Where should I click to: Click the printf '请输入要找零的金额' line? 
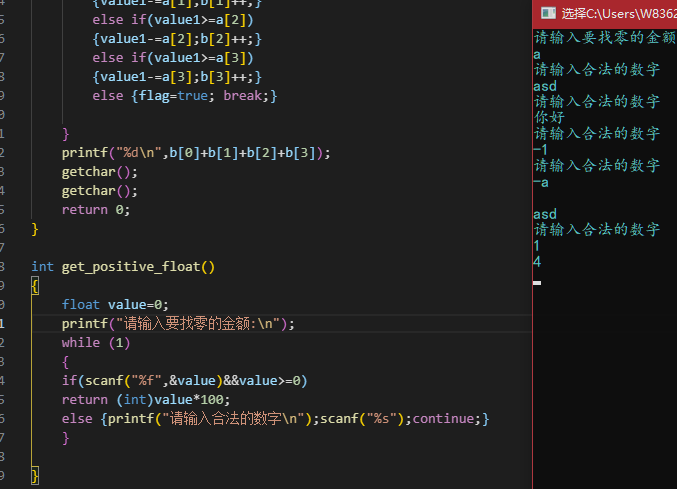pos(178,324)
